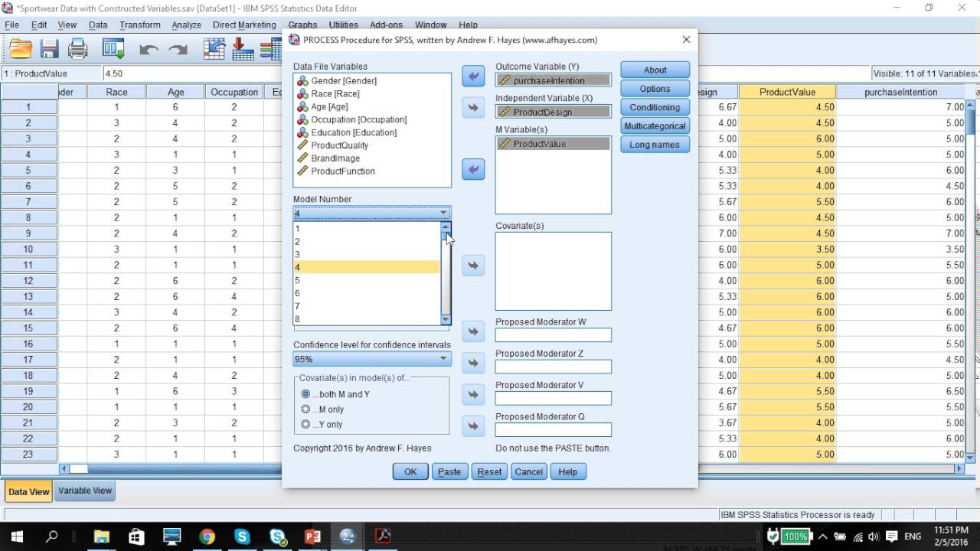980x551 pixels.
Task: Click the Proposed Moderator W field
Action: coord(554,335)
